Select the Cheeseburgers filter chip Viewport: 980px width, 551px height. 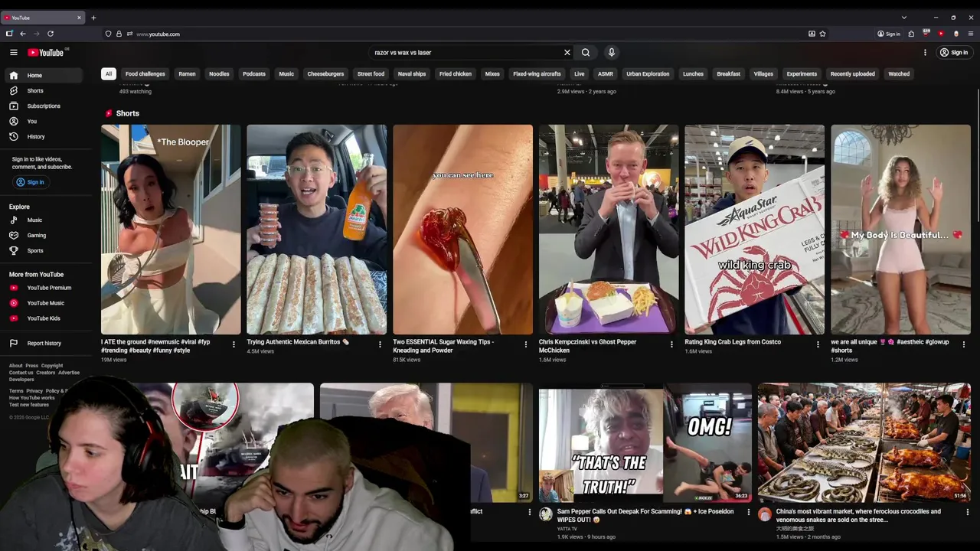[325, 74]
